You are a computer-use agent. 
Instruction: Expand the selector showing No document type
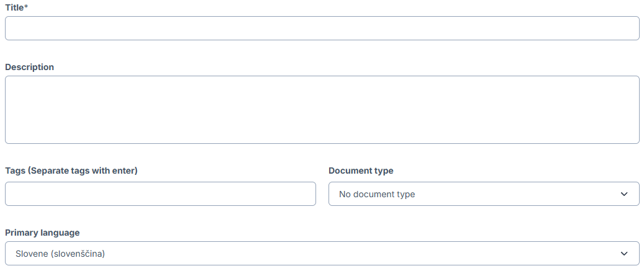tap(484, 193)
